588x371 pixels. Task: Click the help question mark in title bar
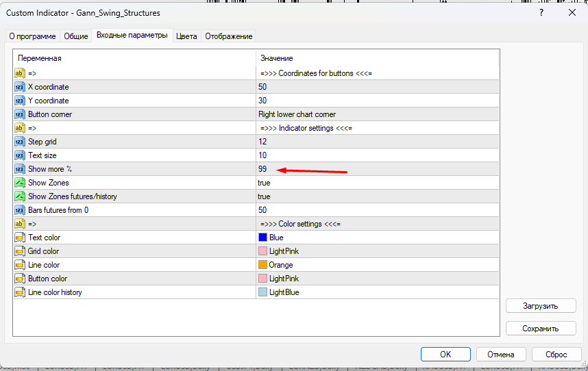(x=542, y=12)
